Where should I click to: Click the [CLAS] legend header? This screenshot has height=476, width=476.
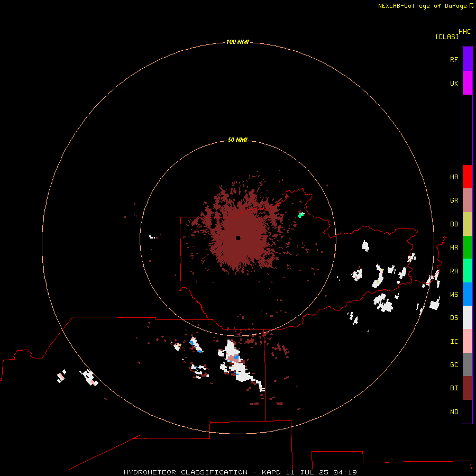click(x=447, y=36)
